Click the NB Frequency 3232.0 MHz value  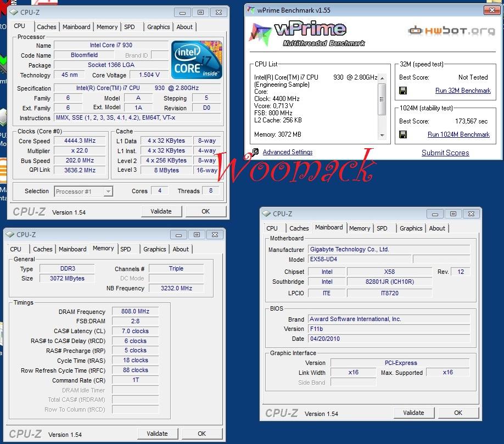coord(176,288)
